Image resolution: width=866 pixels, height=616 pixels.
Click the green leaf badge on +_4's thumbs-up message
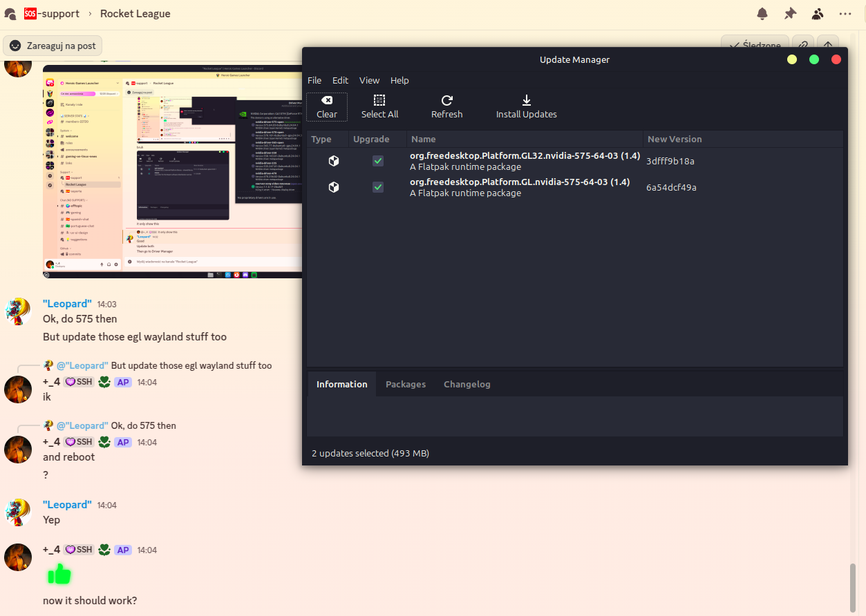click(x=104, y=550)
